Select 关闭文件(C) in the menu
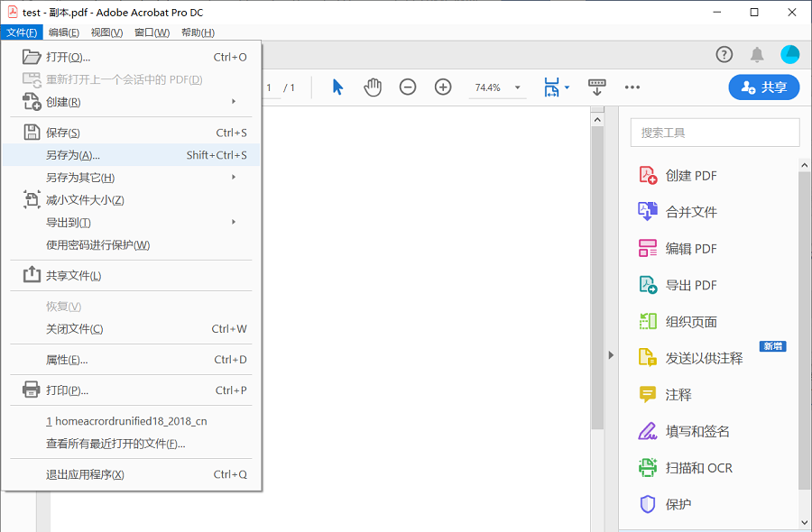This screenshot has height=532, width=812. point(131,328)
